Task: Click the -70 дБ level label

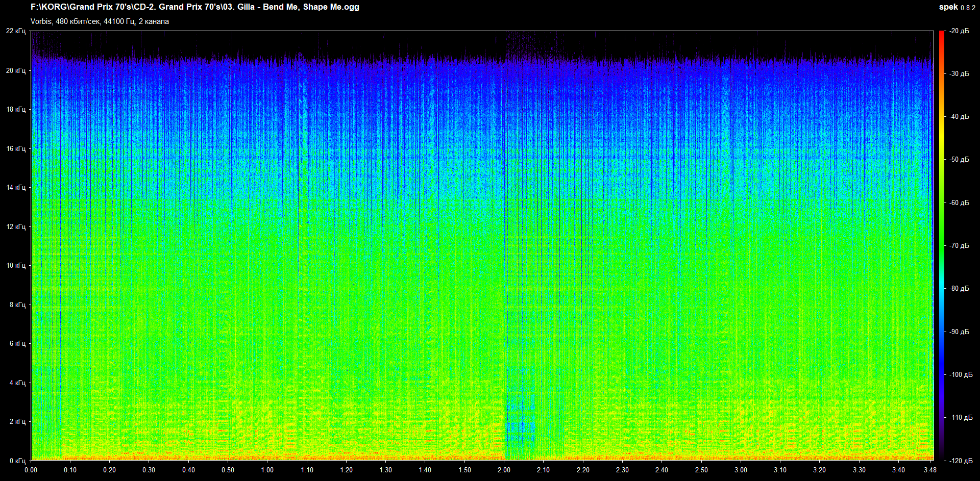Action: 959,245
